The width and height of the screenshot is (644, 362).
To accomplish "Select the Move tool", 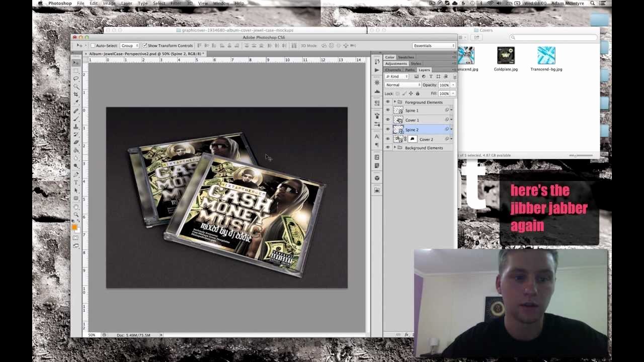I will (76, 63).
